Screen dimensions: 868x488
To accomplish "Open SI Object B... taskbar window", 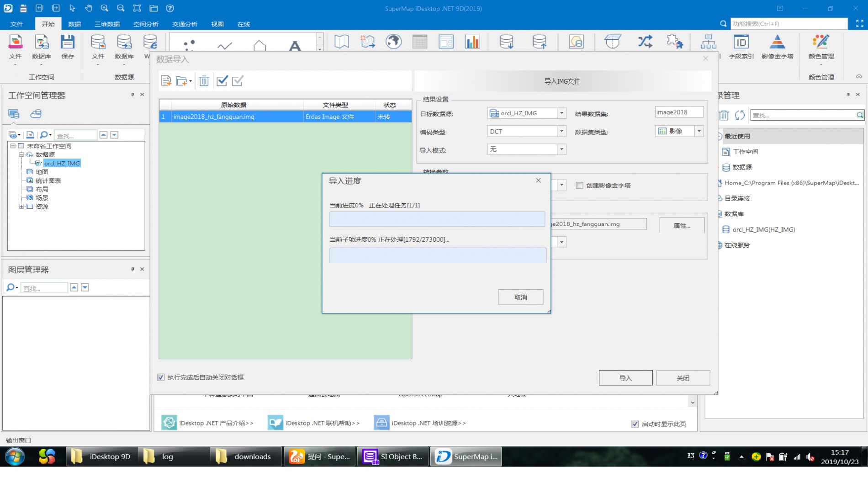I will [x=393, y=456].
